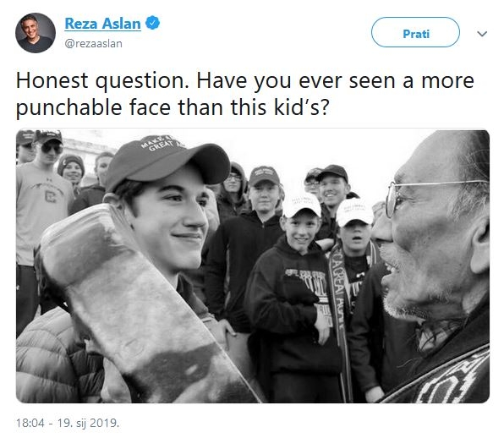Click the white cap on the smiling boy
This screenshot has height=438, width=504.
click(302, 205)
